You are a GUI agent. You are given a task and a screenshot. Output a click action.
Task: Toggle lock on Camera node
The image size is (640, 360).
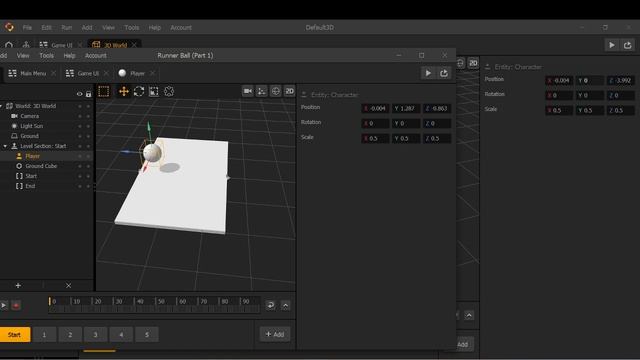[88, 116]
